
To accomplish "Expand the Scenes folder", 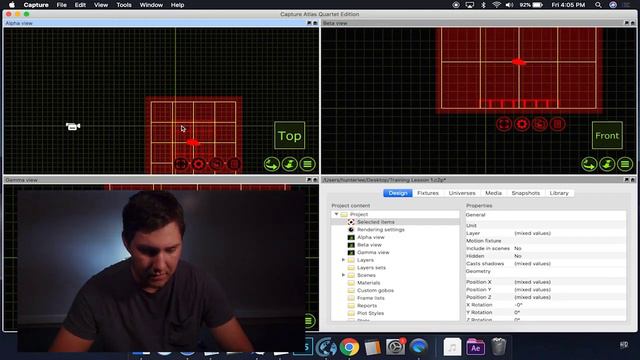I will click(x=343, y=275).
